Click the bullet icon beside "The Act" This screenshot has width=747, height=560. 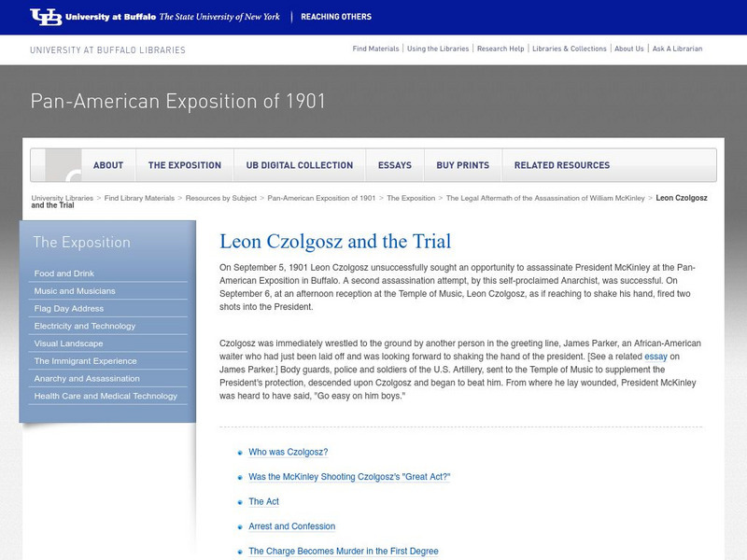(240, 502)
